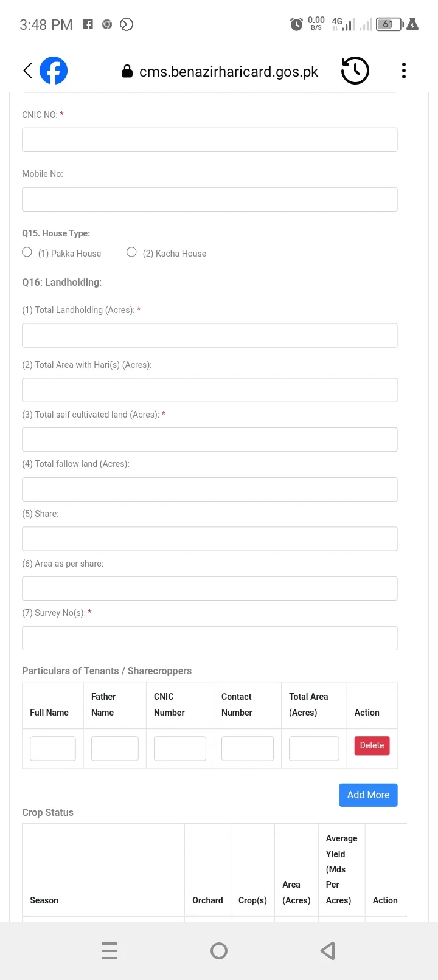Tap the Facebook logo icon
Screen dimensions: 438x980
54,71
